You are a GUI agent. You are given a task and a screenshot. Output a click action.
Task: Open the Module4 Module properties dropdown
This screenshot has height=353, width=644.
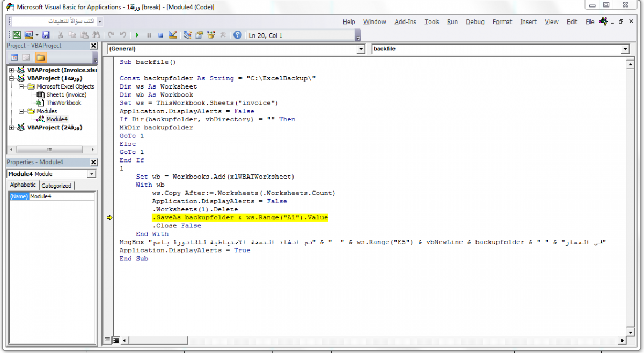point(92,174)
